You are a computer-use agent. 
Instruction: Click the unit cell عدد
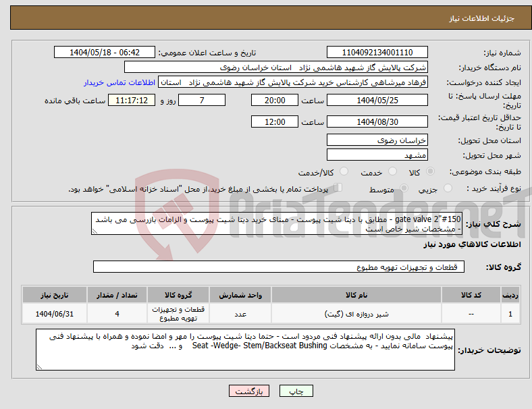[x=240, y=314]
